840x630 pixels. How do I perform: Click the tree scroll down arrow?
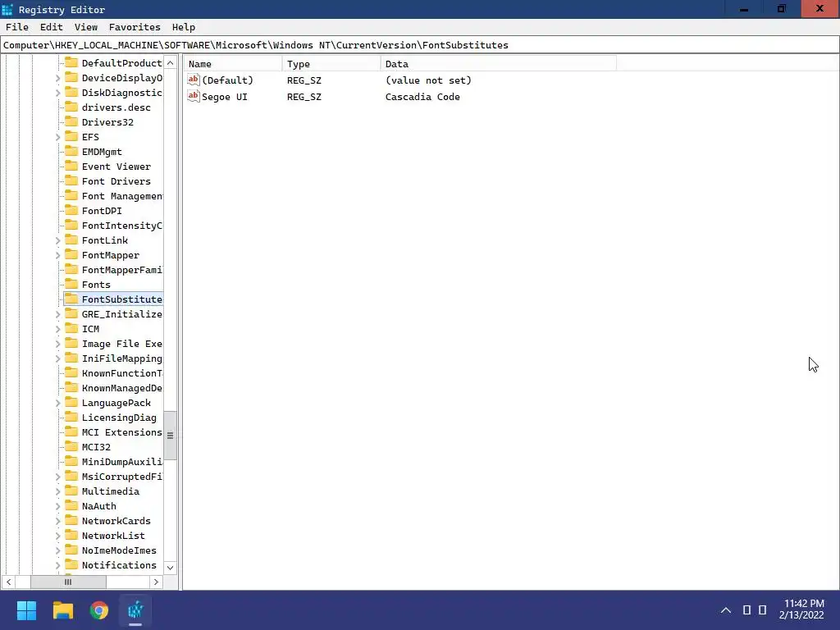coord(171,568)
